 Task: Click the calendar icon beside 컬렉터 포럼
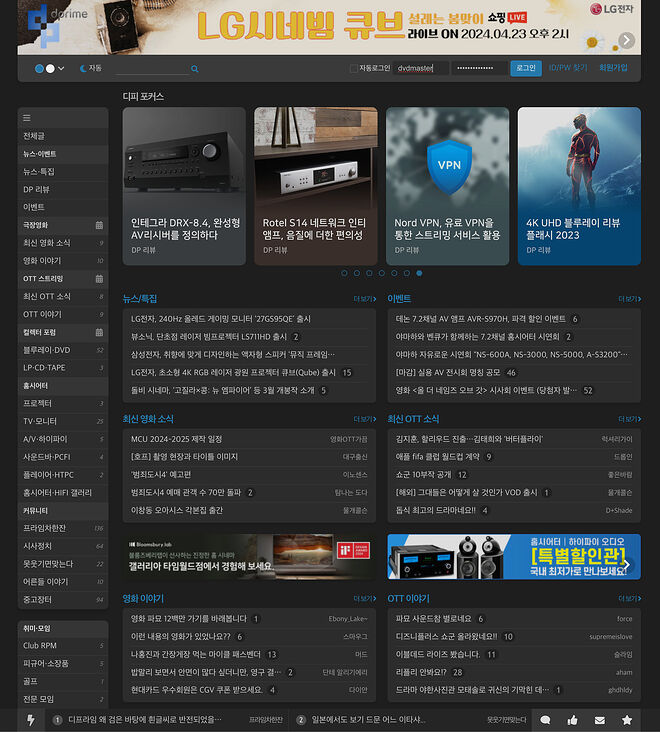tap(99, 332)
